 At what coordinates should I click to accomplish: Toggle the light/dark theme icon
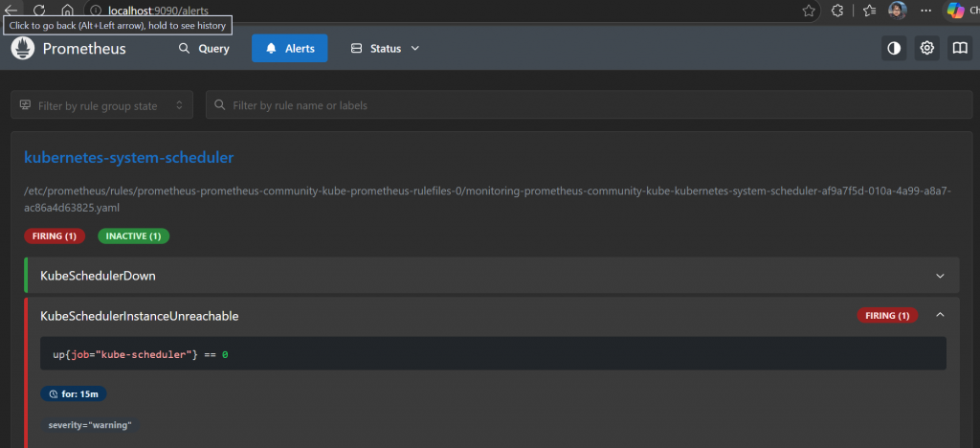(894, 48)
